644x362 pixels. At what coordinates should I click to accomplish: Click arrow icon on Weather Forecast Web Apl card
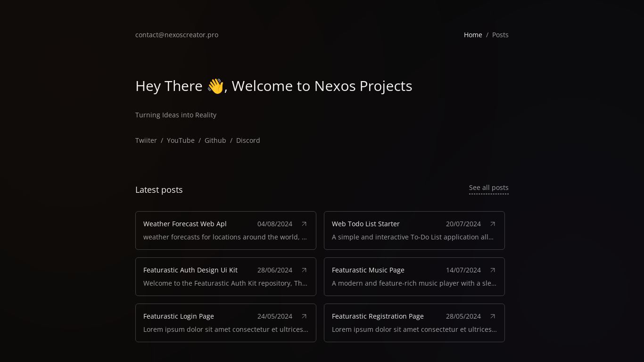pos(304,224)
